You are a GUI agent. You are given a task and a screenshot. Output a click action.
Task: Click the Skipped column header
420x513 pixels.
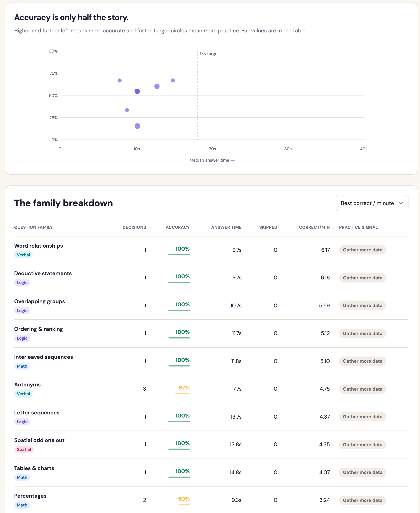click(268, 227)
